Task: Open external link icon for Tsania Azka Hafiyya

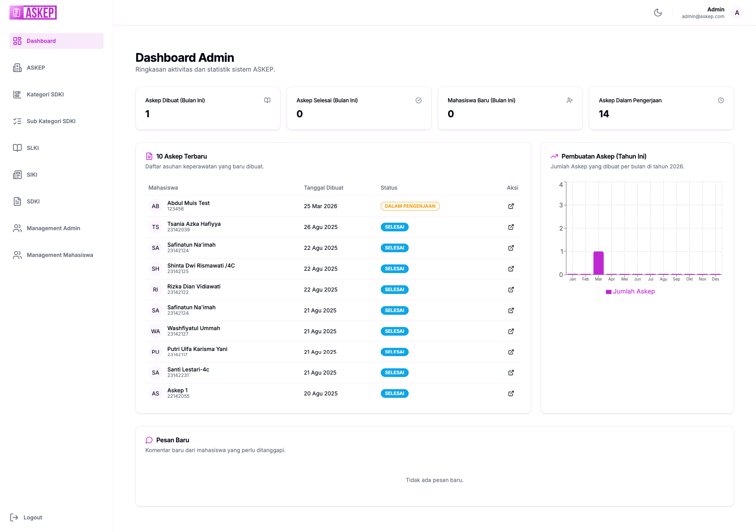Action: (x=511, y=227)
